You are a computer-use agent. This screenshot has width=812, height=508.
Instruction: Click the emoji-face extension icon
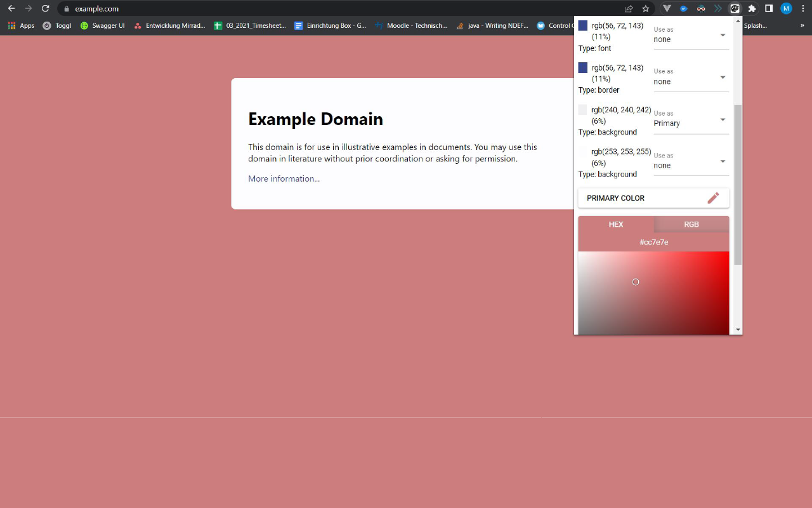pyautogui.click(x=701, y=8)
